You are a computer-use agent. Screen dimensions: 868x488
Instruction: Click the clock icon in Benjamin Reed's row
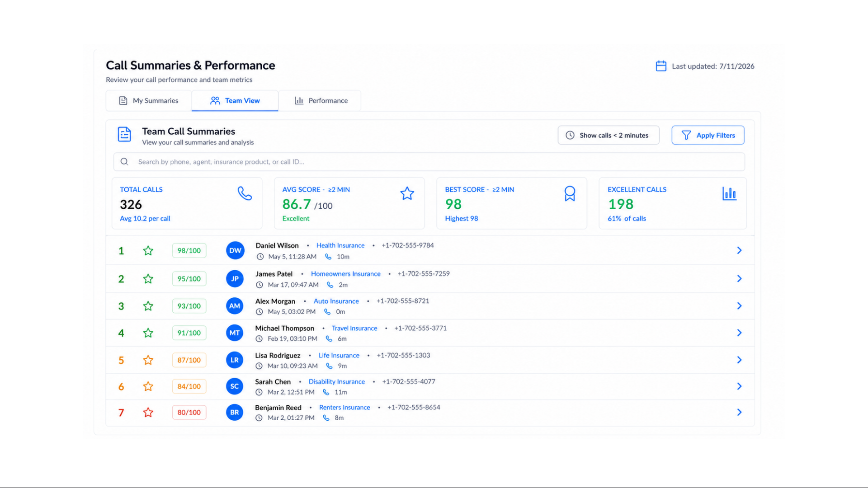click(259, 418)
